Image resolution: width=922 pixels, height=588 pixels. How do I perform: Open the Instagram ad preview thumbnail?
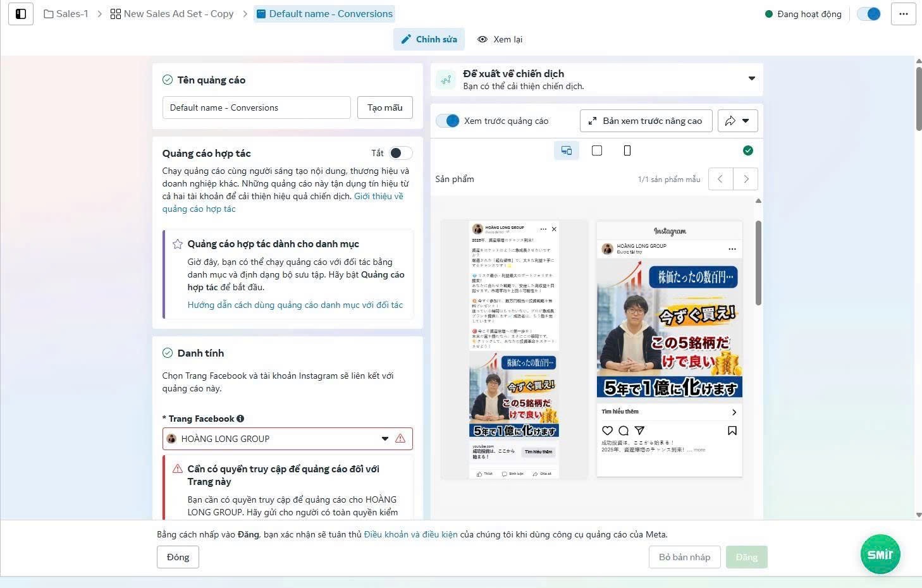point(670,348)
